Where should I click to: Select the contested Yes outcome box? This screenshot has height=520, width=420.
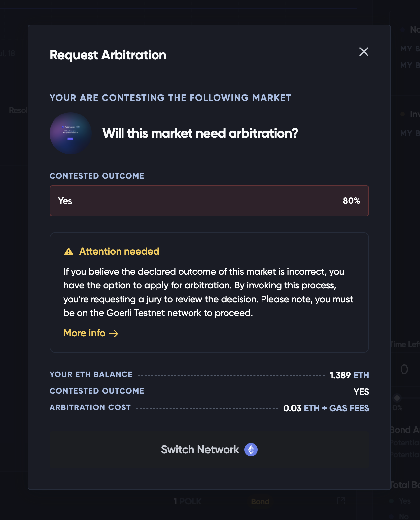point(209,201)
